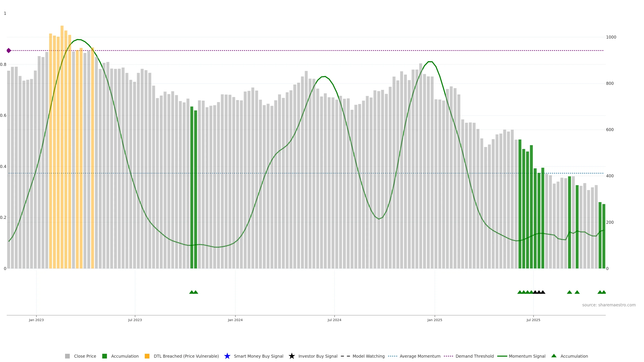Click the green Accumulation square legend icon
Viewport: 644px width, 362px height.
tap(104, 356)
